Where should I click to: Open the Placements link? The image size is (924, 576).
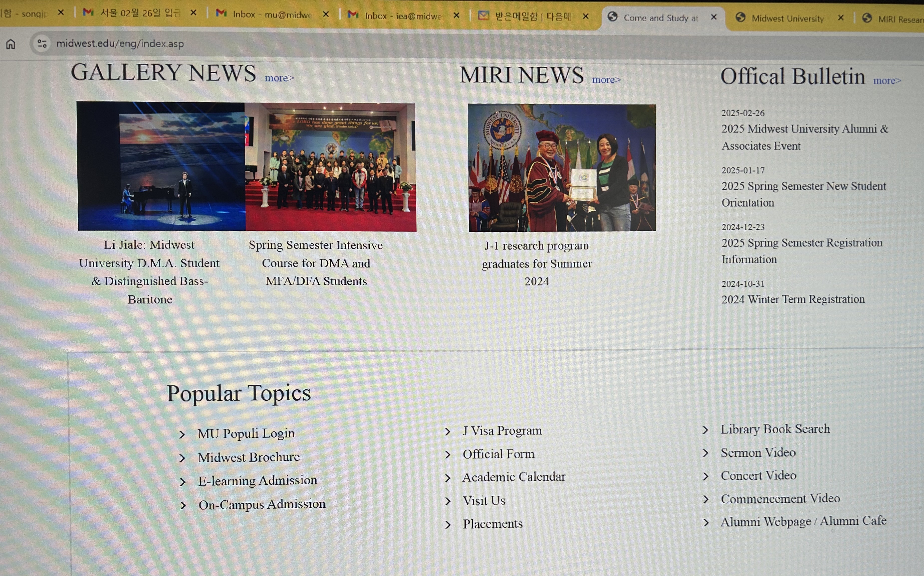[493, 524]
